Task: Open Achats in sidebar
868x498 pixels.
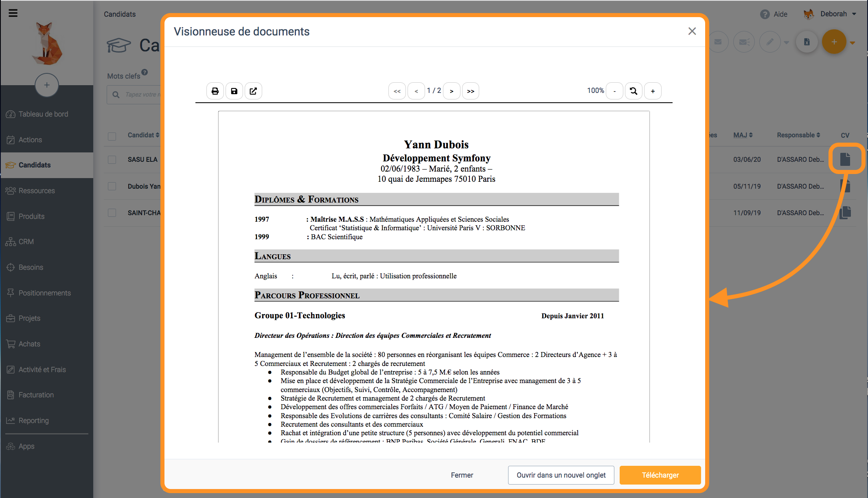Action: (47, 344)
